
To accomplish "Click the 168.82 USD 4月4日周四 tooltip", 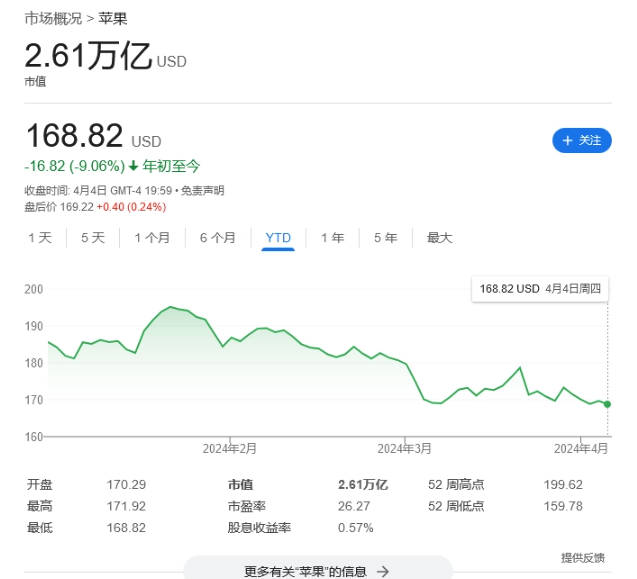I will pos(540,289).
